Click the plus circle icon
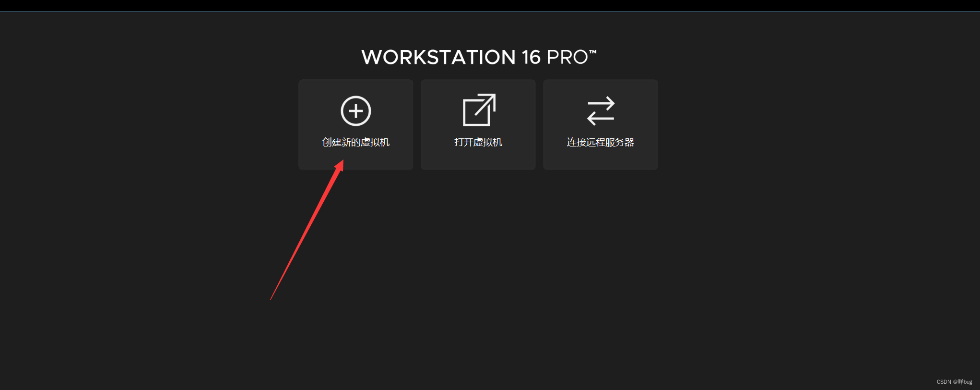Viewport: 980px width, 390px height. [x=355, y=111]
